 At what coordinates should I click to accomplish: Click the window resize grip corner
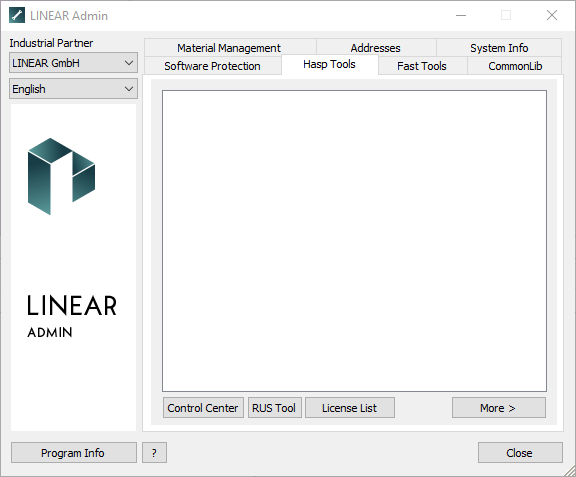(570, 471)
